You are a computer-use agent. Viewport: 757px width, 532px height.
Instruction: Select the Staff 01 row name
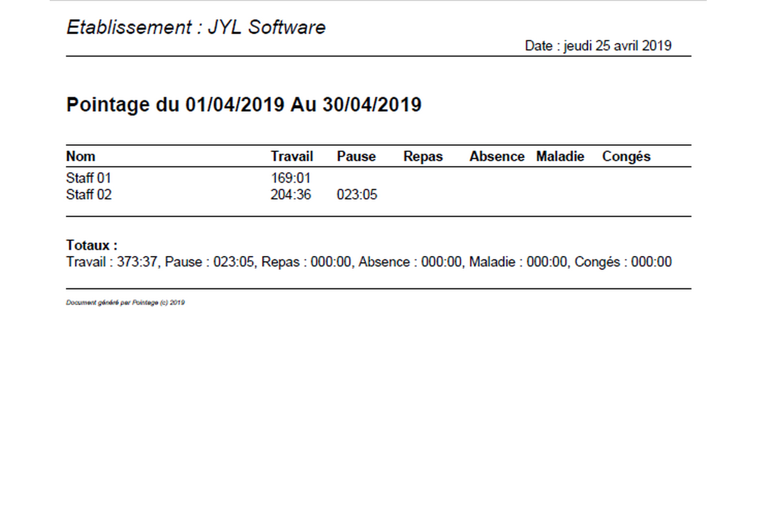[x=89, y=178]
